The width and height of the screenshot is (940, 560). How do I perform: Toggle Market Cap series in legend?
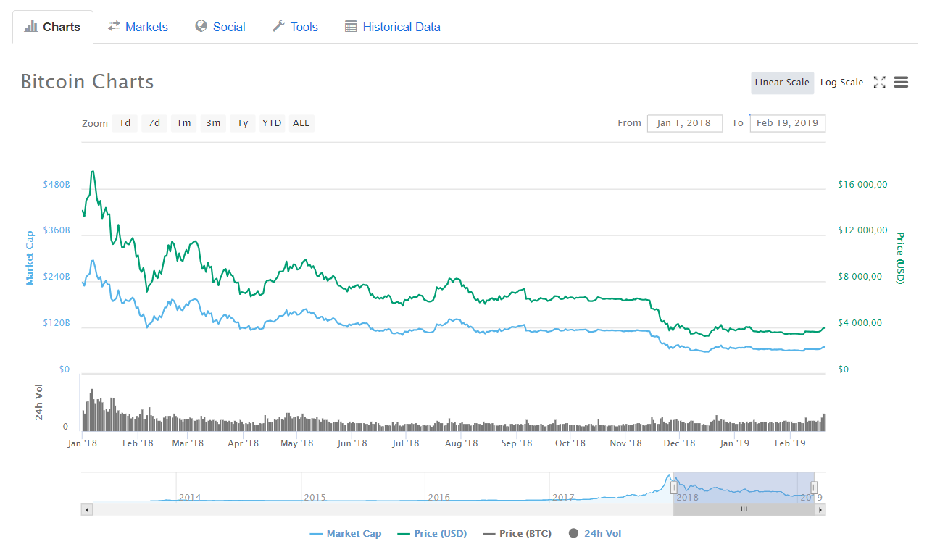(345, 534)
